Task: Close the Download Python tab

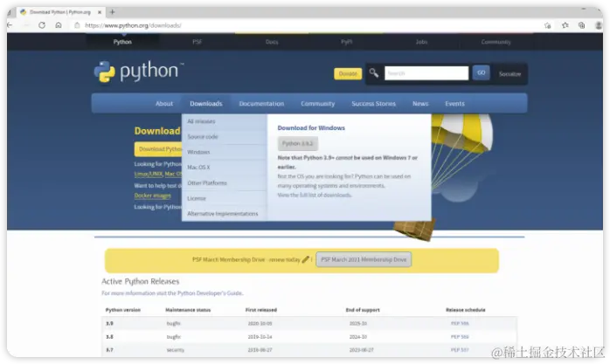Action: [100, 12]
